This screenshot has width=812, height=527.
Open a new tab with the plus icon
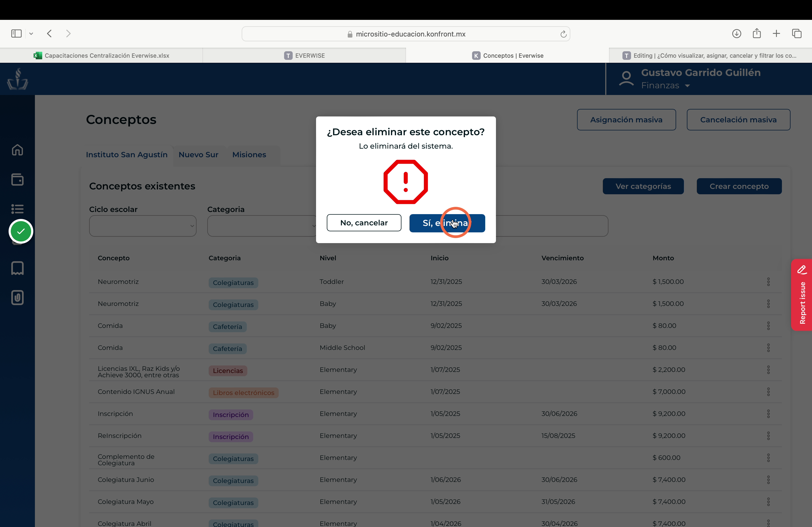click(x=776, y=33)
